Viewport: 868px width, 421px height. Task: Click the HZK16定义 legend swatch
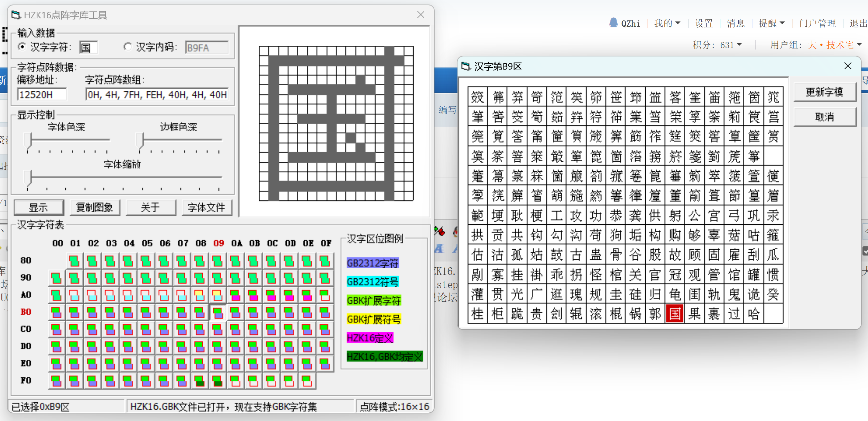(370, 338)
